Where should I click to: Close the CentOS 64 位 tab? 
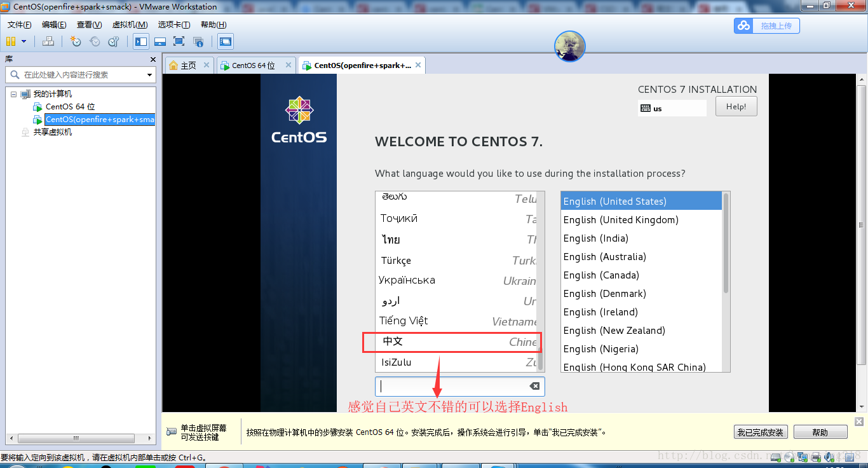point(288,65)
